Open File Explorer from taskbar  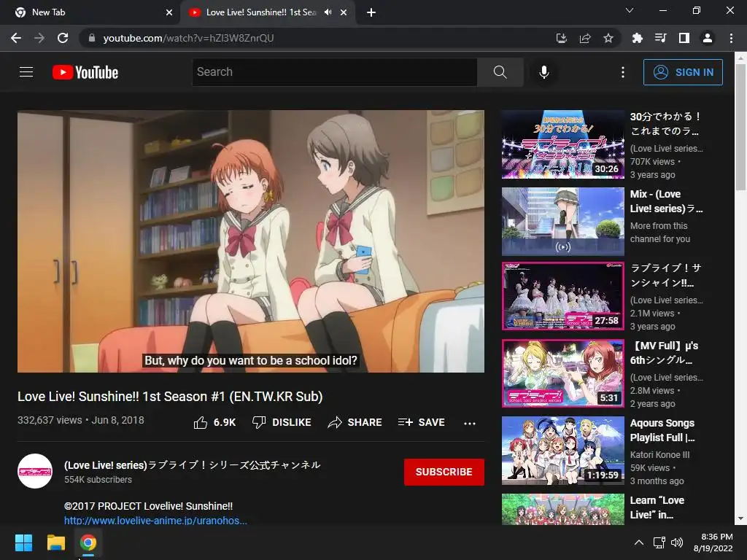(x=55, y=542)
